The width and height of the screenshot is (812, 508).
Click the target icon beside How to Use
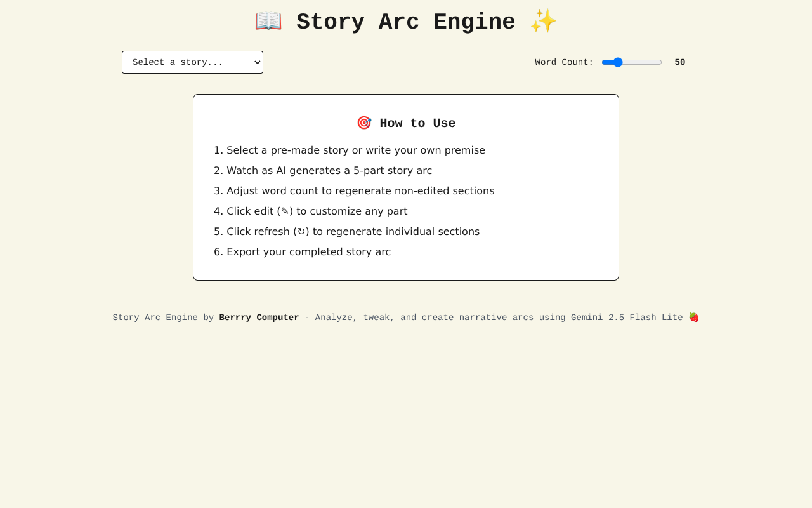coord(363,121)
